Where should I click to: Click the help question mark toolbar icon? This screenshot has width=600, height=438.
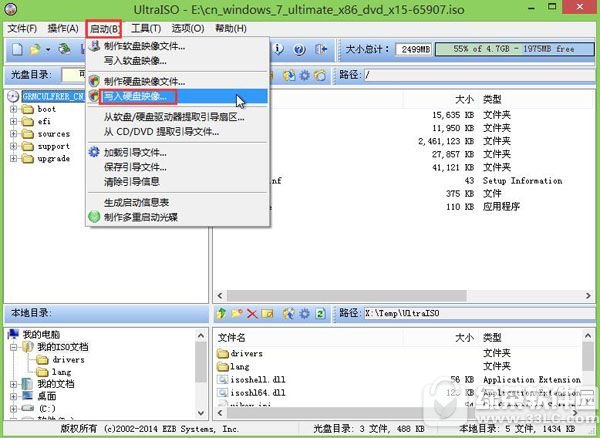300,49
